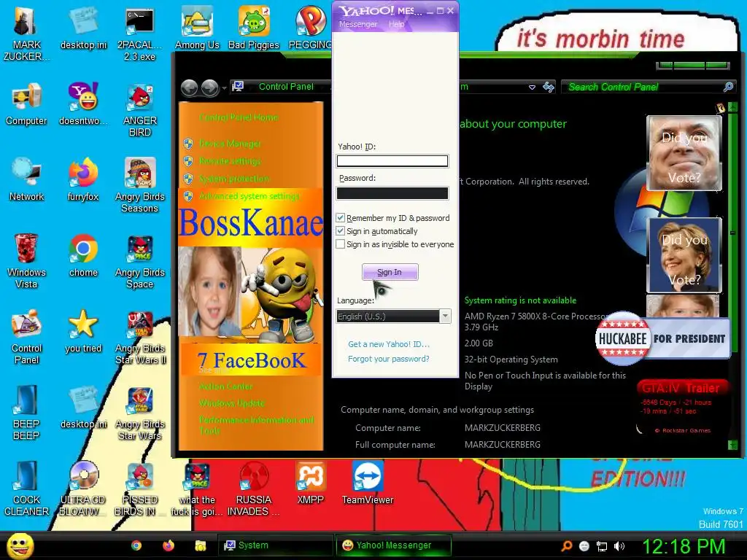Image resolution: width=747 pixels, height=560 pixels.
Task: Launch TeamViewer desktop shortcut
Action: 368,483
